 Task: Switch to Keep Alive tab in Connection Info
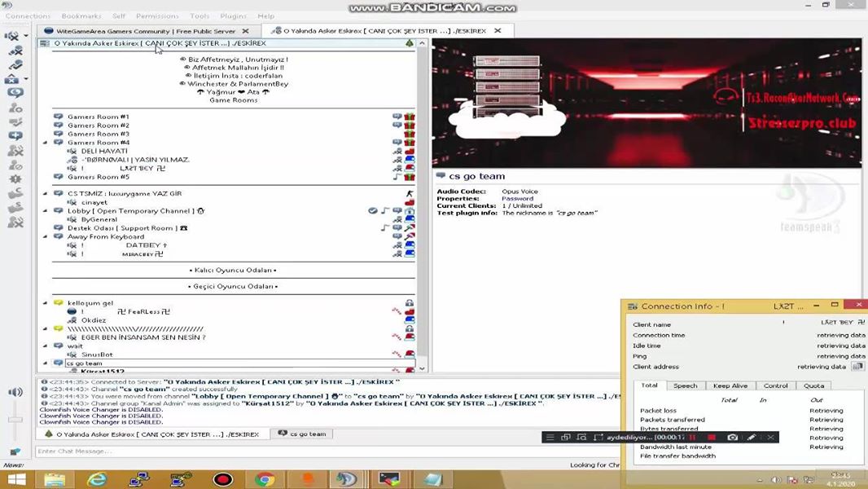730,386
